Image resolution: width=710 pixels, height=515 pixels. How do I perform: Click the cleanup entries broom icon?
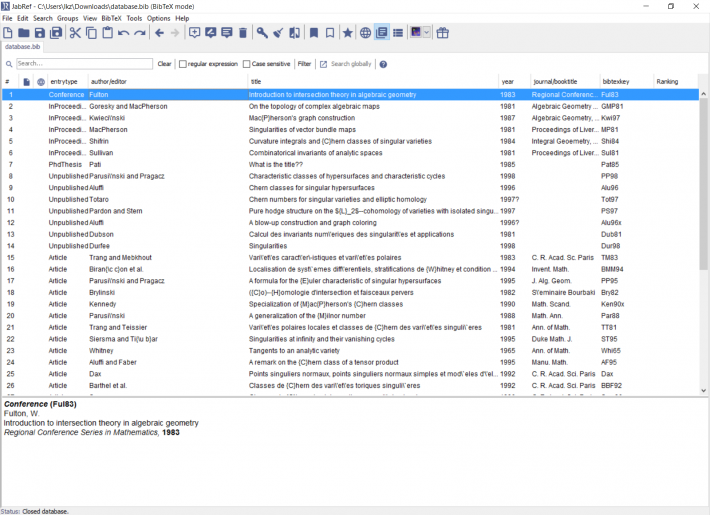tap(278, 33)
